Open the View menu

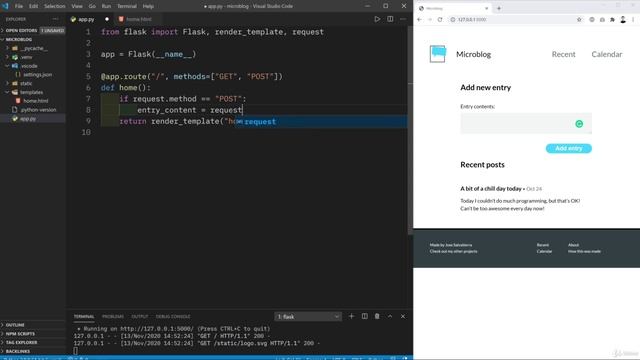77,6
